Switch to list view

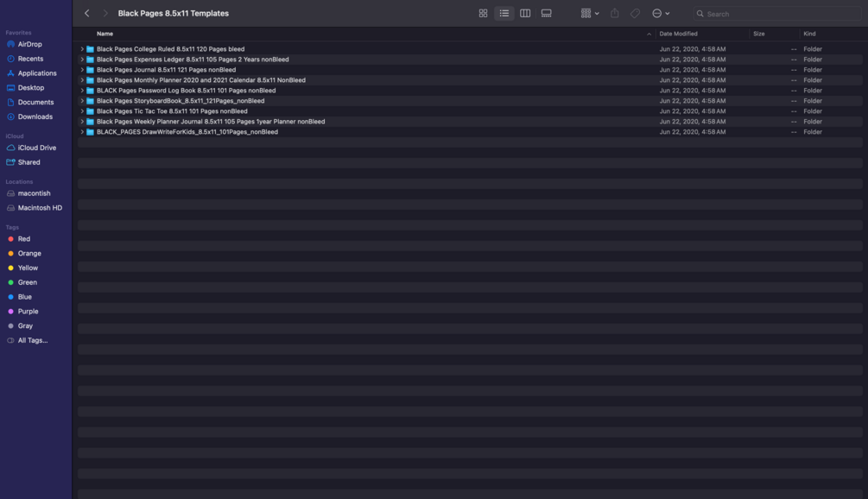pyautogui.click(x=504, y=13)
